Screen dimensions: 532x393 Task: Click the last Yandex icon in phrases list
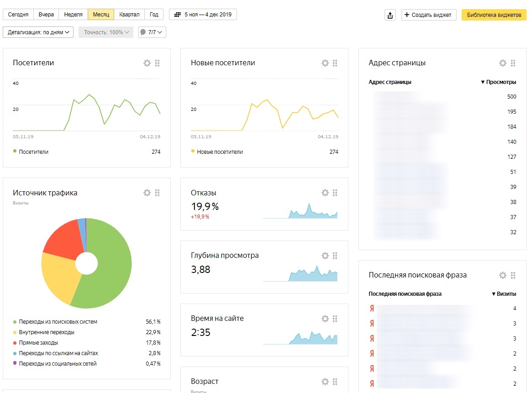[372, 383]
